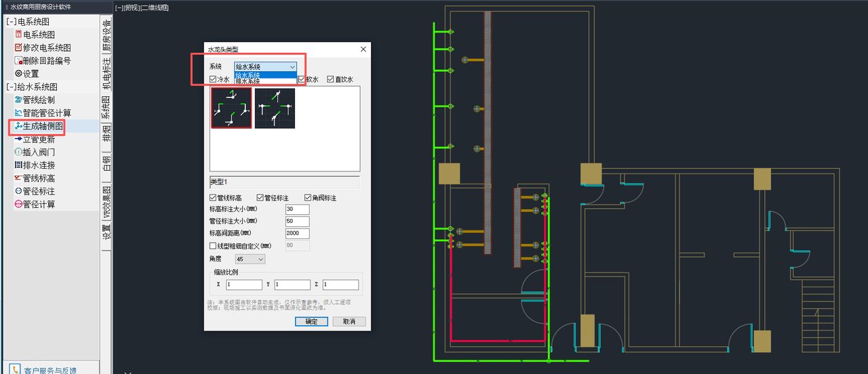Launch 智能管径计算 tool

coord(42,112)
